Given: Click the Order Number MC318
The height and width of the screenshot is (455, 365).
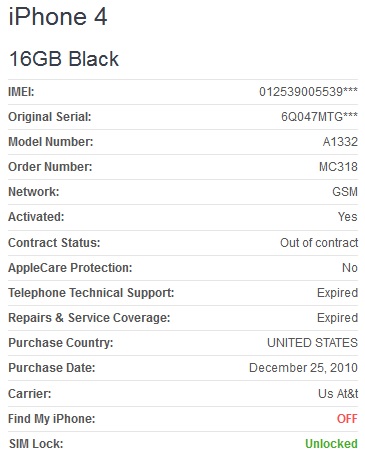Looking at the screenshot, I should point(338,167).
